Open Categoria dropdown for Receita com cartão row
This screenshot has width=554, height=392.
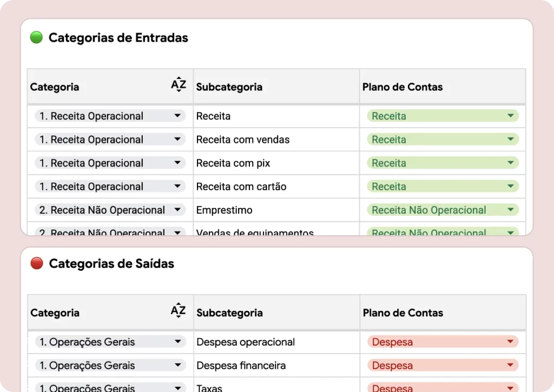(x=110, y=187)
